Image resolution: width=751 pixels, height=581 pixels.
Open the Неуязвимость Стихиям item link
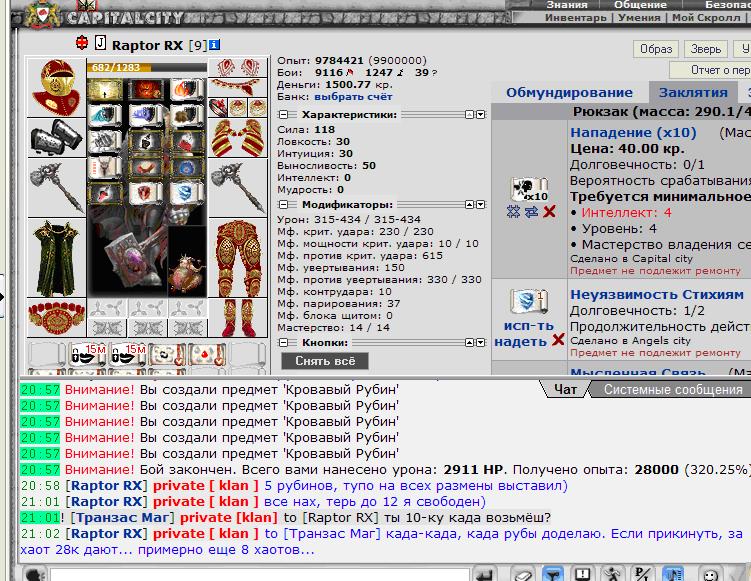[657, 295]
